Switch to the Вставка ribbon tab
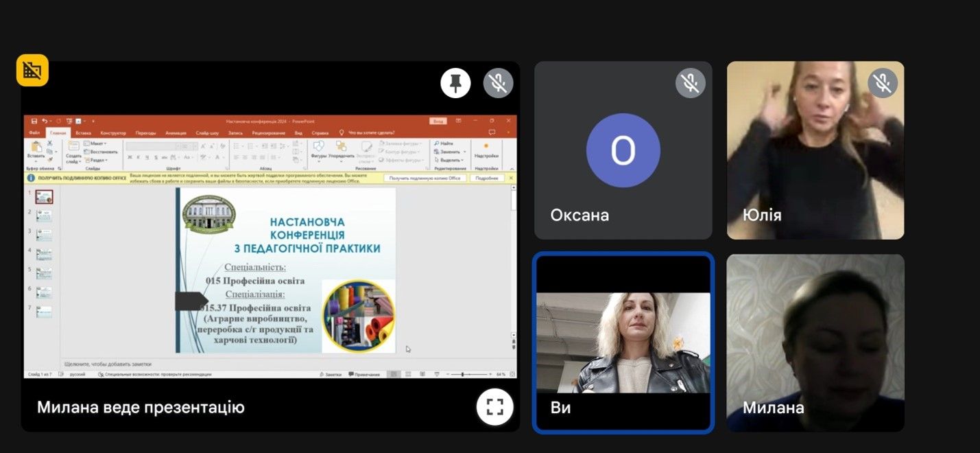The image size is (980, 453). (x=83, y=132)
